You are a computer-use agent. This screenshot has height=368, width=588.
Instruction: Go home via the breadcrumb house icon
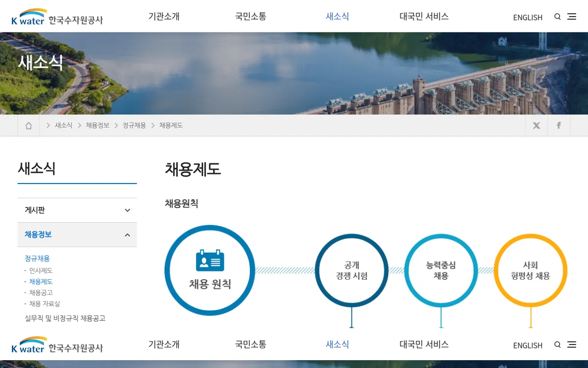coord(28,126)
